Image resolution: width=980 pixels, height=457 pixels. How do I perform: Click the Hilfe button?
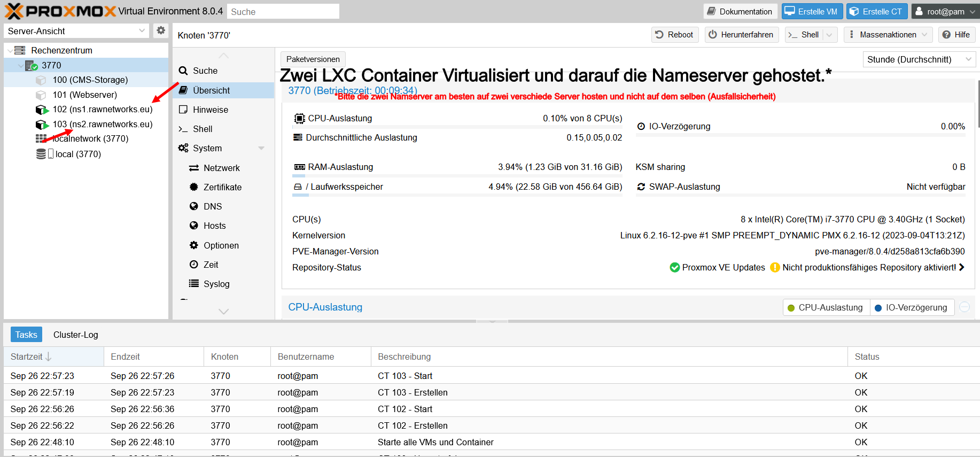956,35
